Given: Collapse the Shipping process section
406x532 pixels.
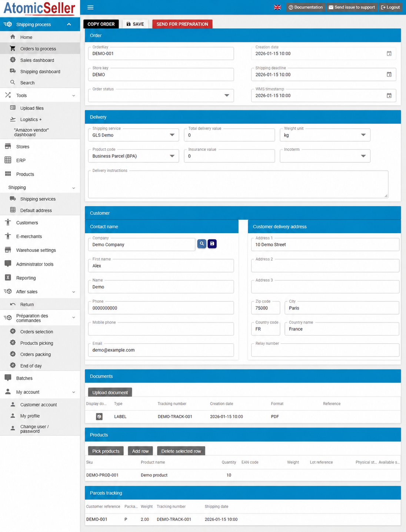Looking at the screenshot, I should 69,24.
